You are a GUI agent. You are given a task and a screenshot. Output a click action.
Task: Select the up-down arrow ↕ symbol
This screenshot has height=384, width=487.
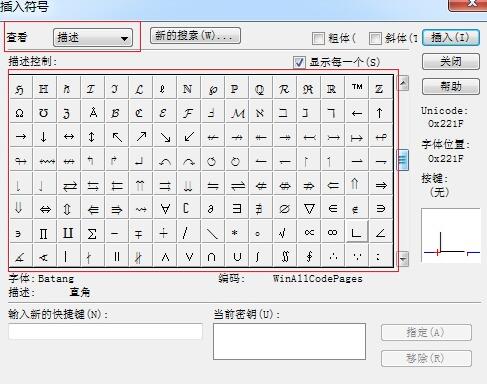tap(93, 137)
